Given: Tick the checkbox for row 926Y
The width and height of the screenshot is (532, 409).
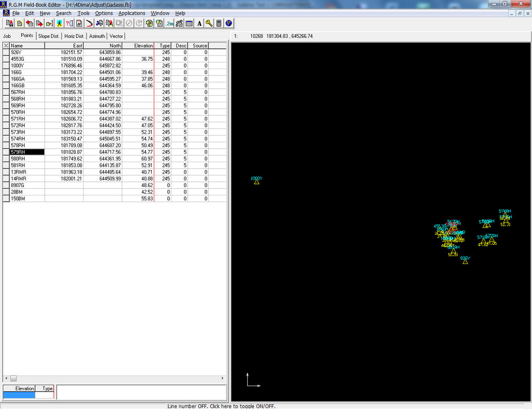Looking at the screenshot, I should 6,52.
